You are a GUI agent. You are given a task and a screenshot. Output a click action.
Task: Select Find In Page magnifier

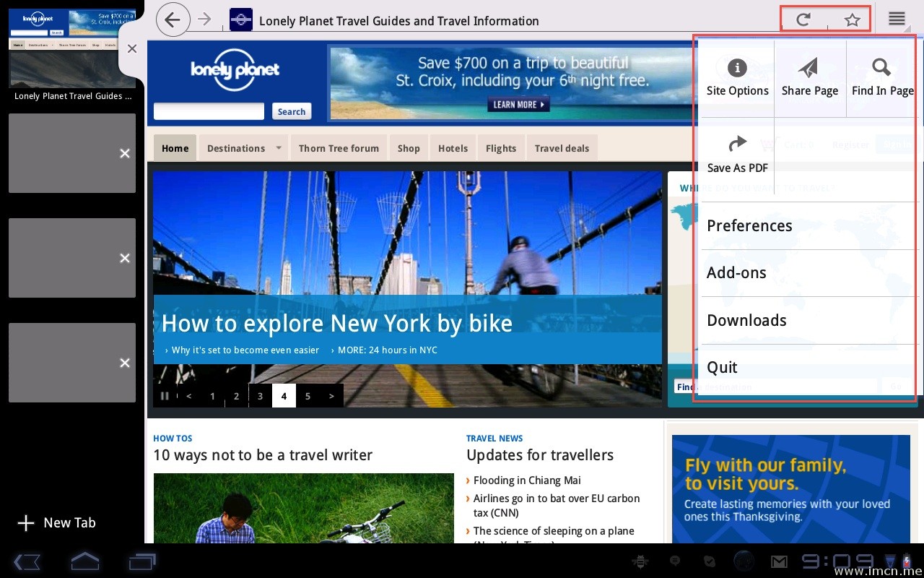point(882,78)
